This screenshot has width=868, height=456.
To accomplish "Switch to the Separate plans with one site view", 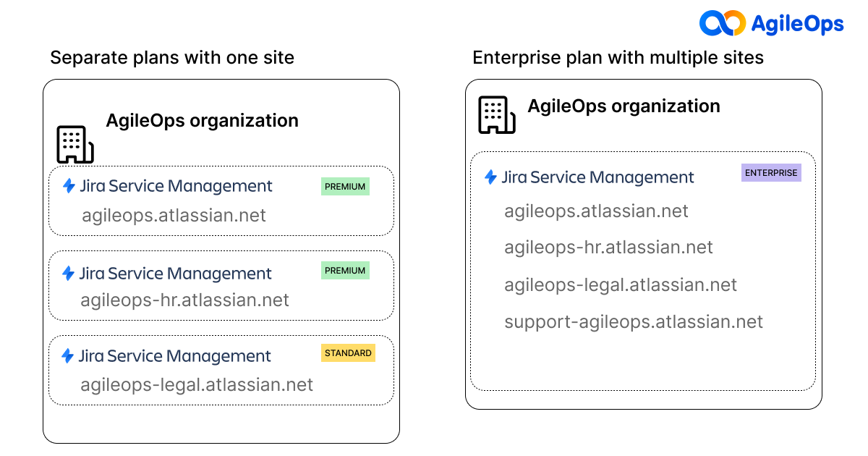I will 171,57.
